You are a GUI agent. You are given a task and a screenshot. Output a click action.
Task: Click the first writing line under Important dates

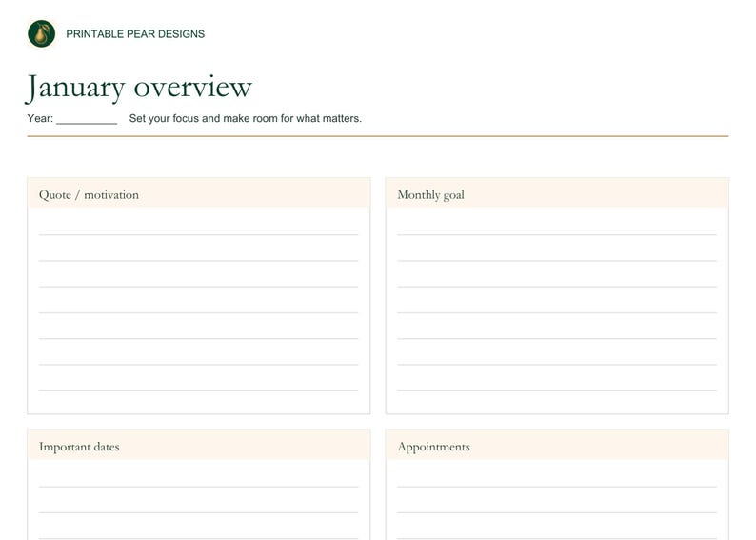[199, 487]
